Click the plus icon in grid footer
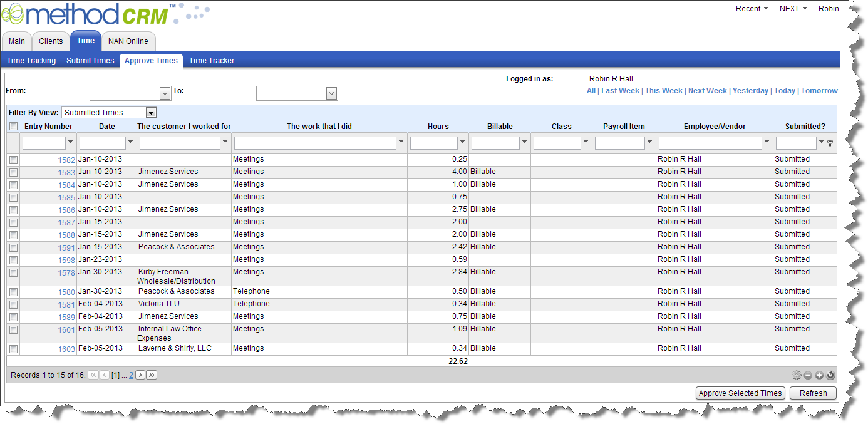The height and width of the screenshot is (424, 868). [x=819, y=375]
